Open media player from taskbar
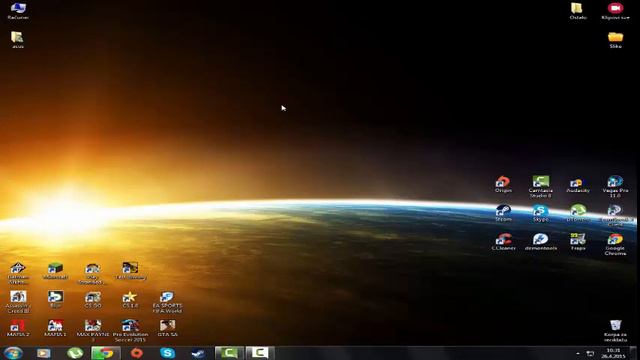The height and width of the screenshot is (360, 640). click(x=44, y=353)
